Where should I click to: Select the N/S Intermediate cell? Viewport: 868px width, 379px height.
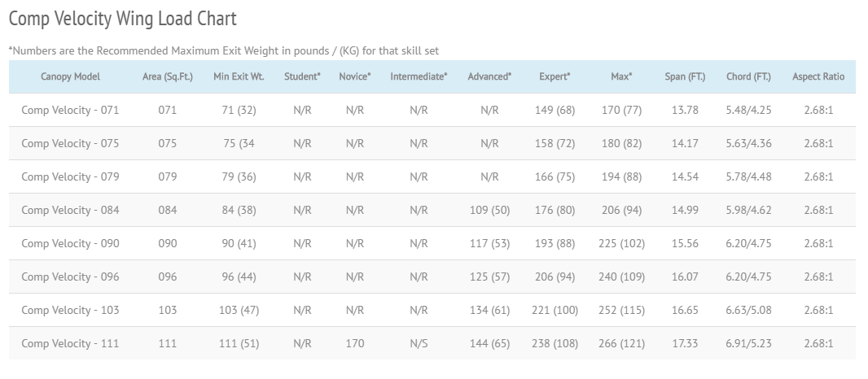pyautogui.click(x=419, y=343)
